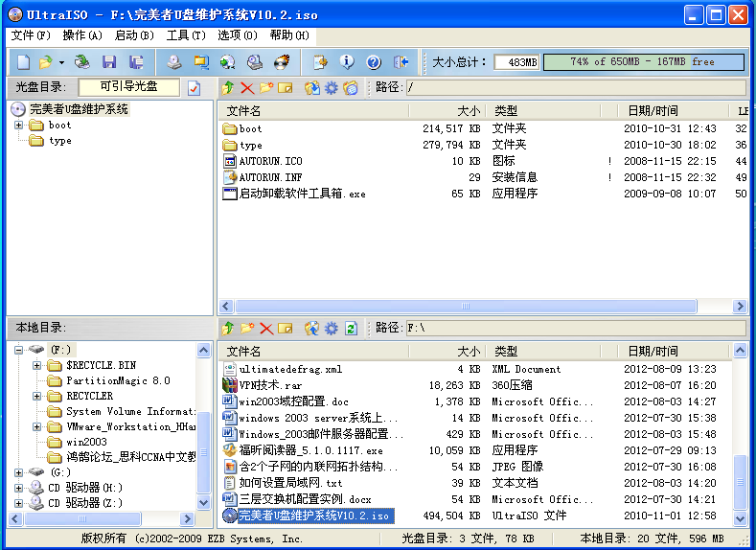
Task: Open the 选项(O) menu
Action: pyautogui.click(x=238, y=35)
